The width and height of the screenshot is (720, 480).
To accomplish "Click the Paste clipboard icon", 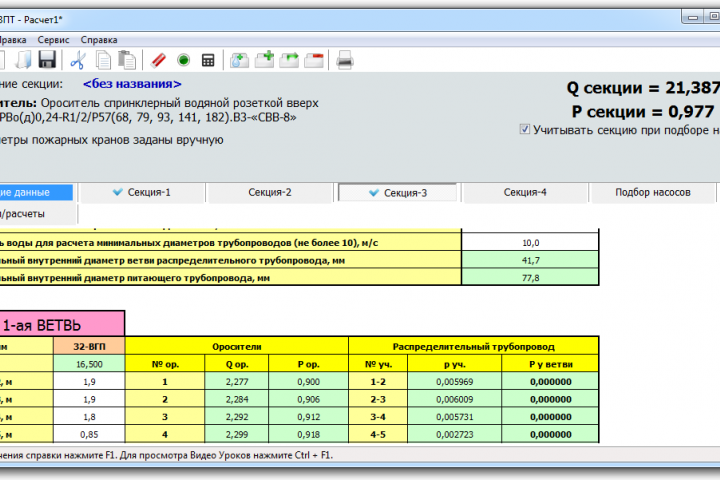I will coord(126,60).
